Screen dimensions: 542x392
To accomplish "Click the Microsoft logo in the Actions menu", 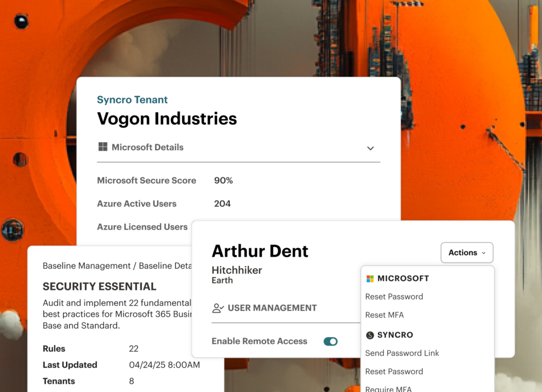I will click(x=369, y=278).
